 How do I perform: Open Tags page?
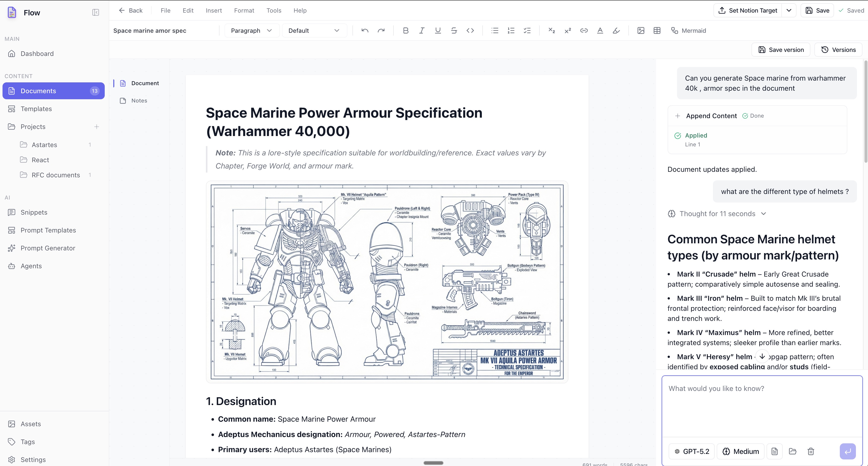click(x=54, y=442)
